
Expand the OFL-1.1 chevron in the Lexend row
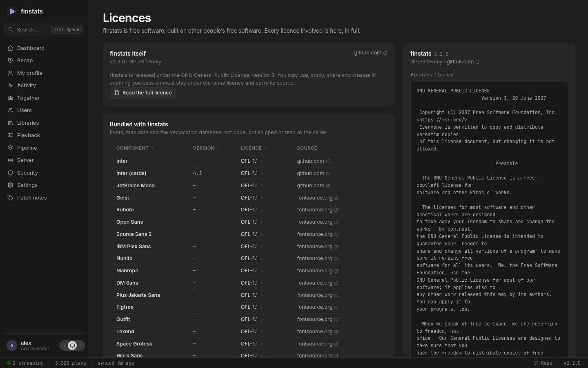click(261, 332)
